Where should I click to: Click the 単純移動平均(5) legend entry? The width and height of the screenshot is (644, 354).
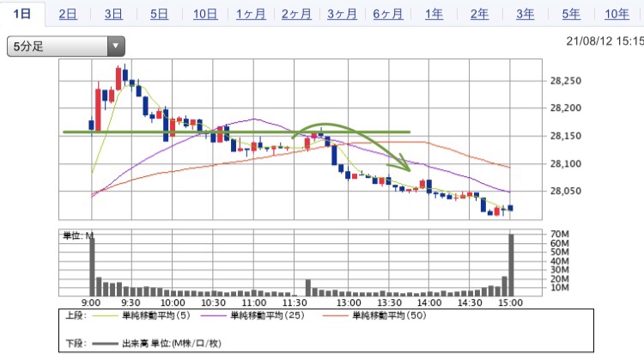click(142, 315)
